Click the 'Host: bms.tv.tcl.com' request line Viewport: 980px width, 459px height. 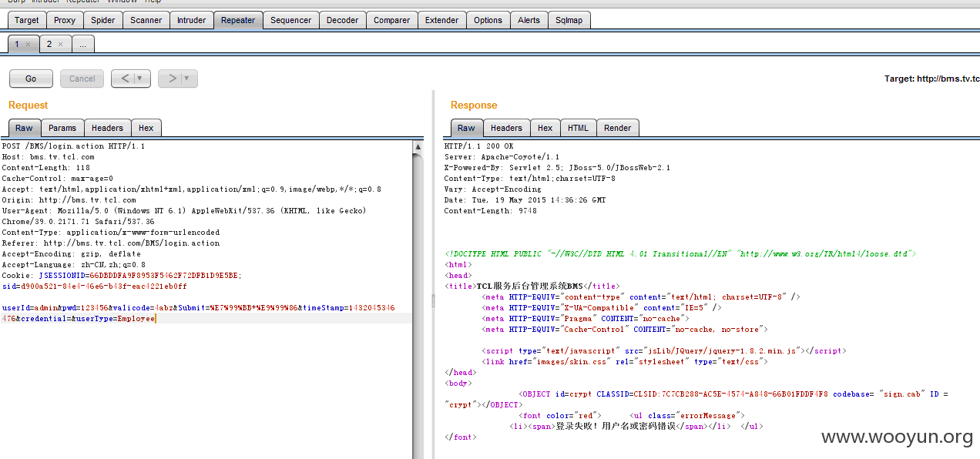pyautogui.click(x=48, y=156)
